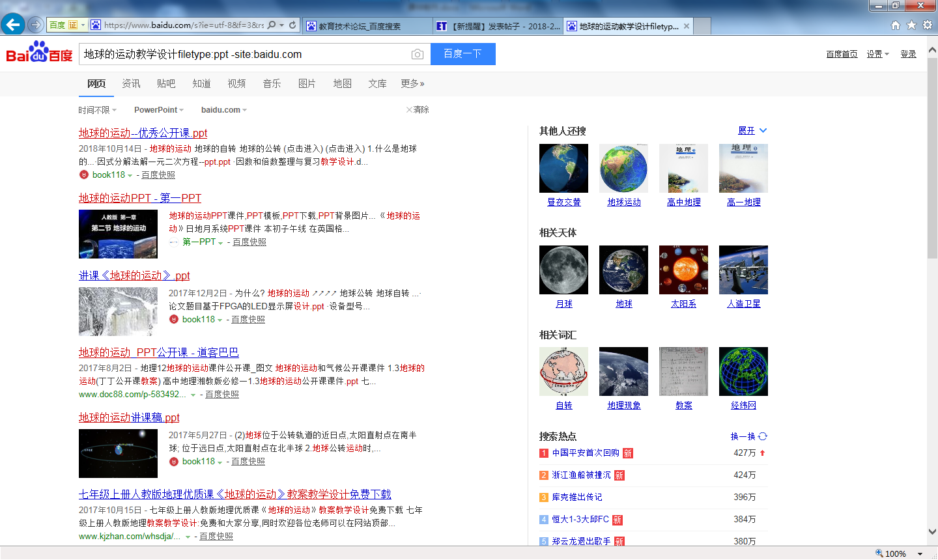Open the PowerPoint file type filter dropdown
Screen dimensions: 938x560
(x=159, y=110)
